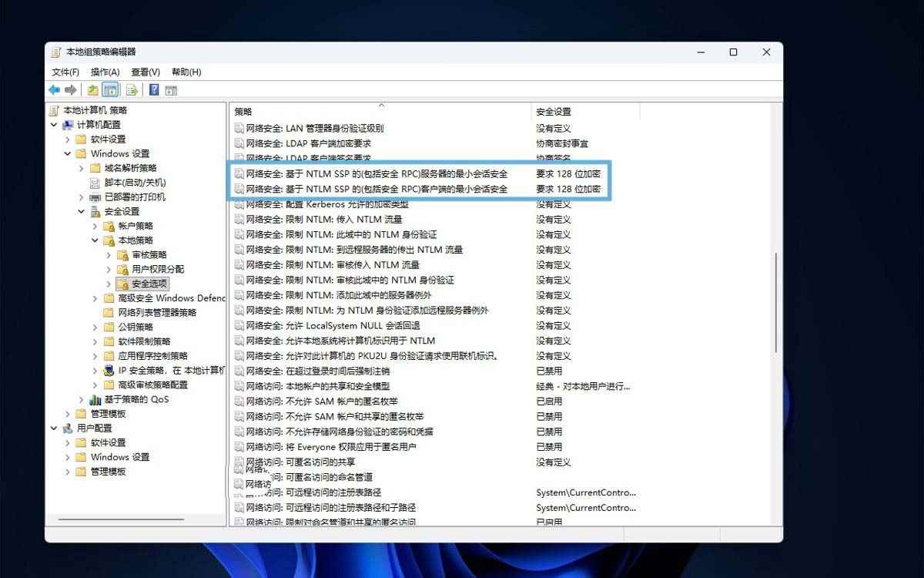This screenshot has width=924, height=578.
Task: Click the up one level folder icon
Action: tap(92, 90)
